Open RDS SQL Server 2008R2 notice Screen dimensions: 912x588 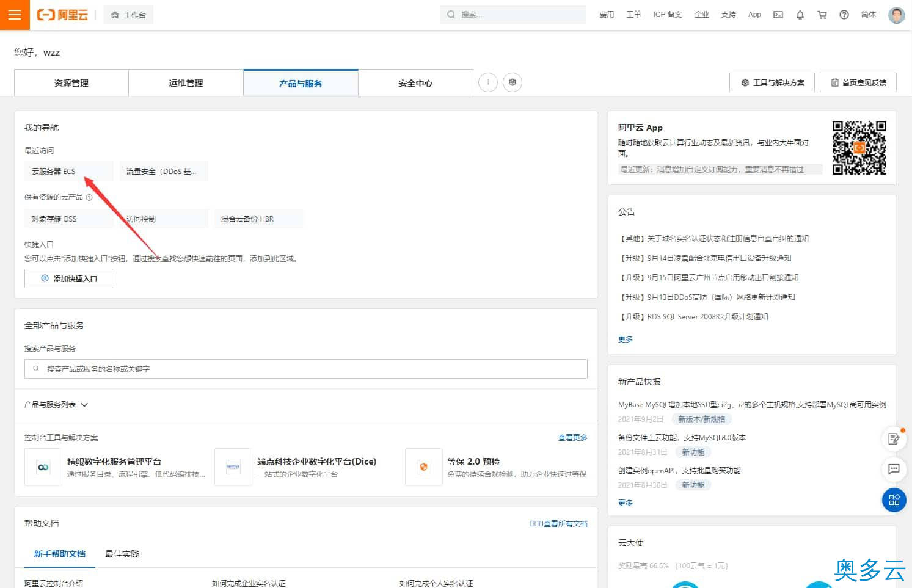(x=693, y=317)
